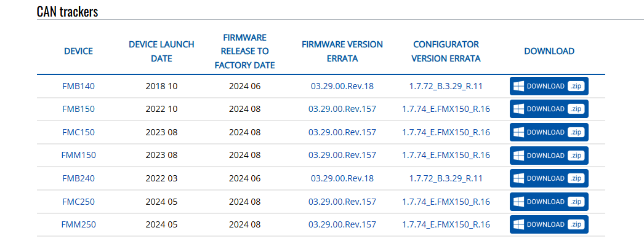Click Windows icon in FMB140 download button
Image resolution: width=644 pixels, height=249 pixels.
(518, 86)
